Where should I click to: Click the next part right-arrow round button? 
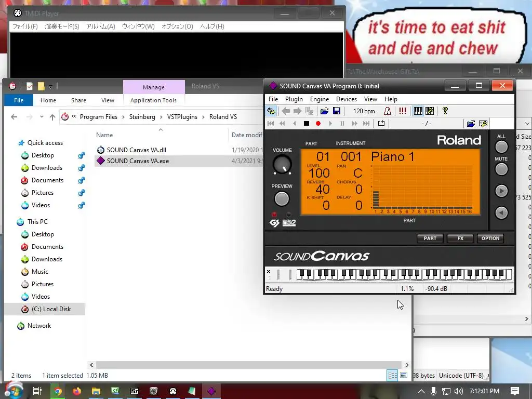tap(501, 191)
